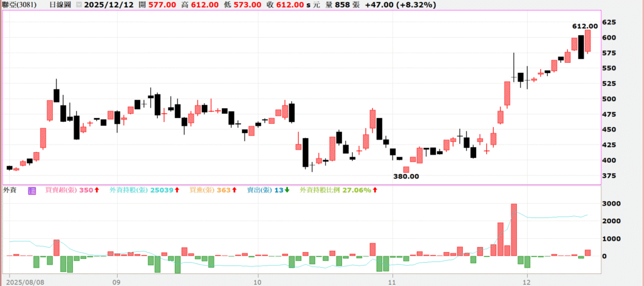This screenshot has width=644, height=286.
Task: Select the 外資持股(張) legend item
Action: tap(130, 189)
